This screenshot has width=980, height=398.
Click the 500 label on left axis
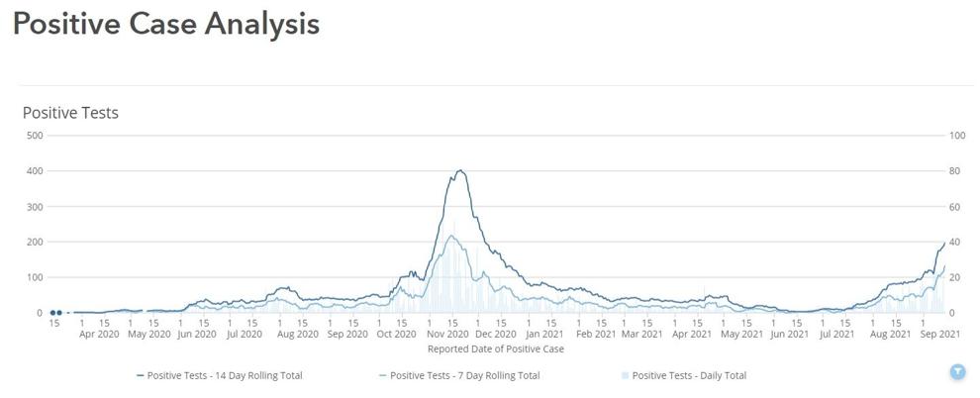click(x=33, y=135)
